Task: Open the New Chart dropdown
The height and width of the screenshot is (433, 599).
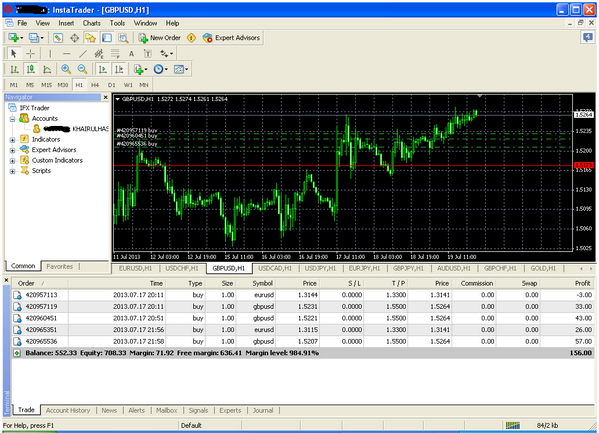Action: [x=16, y=38]
